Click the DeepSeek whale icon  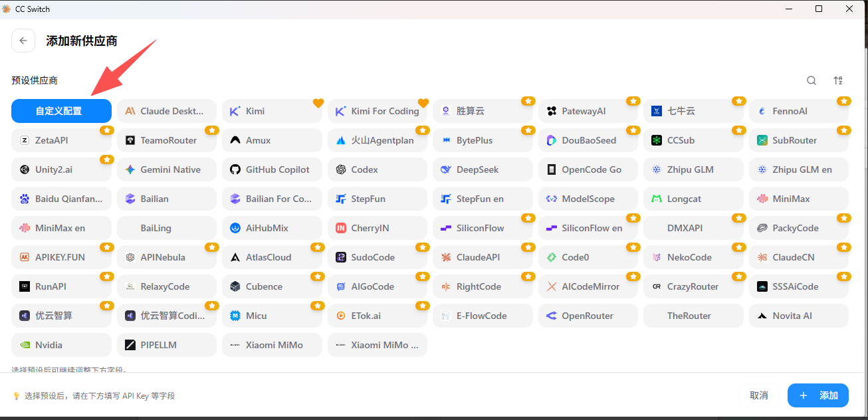446,169
